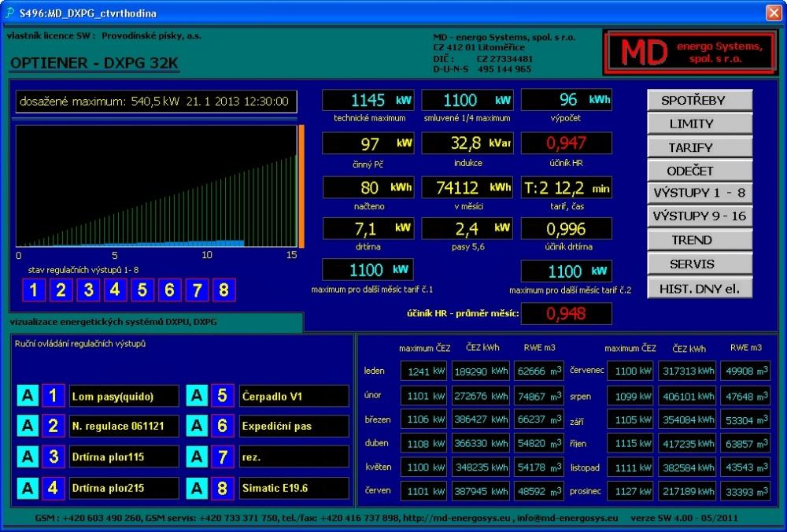Click the dosažené maximum 540,5 kW field
787x532 pixels.
pyautogui.click(x=156, y=102)
